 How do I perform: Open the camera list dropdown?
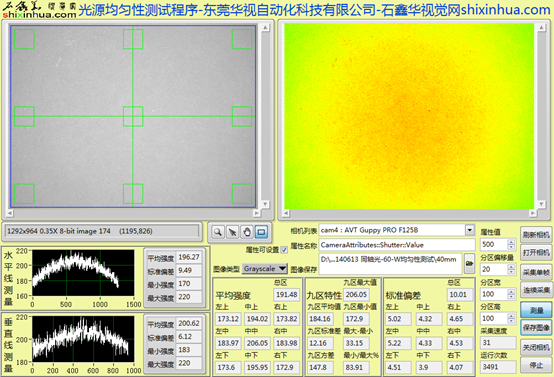[469, 230]
